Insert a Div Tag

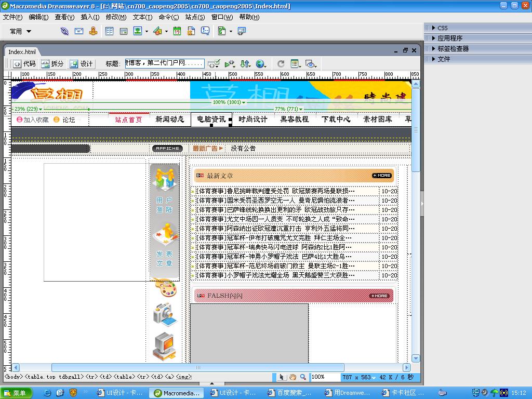point(124,31)
